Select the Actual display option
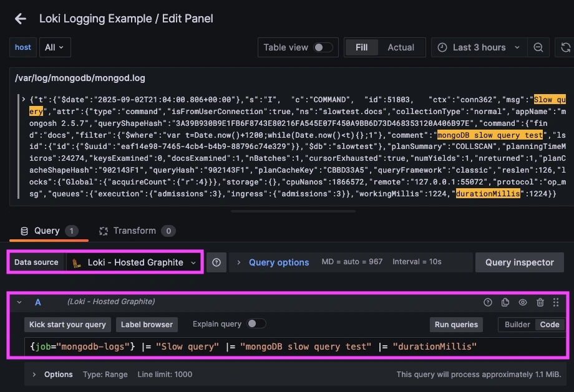This screenshot has height=392, width=574. (x=401, y=47)
